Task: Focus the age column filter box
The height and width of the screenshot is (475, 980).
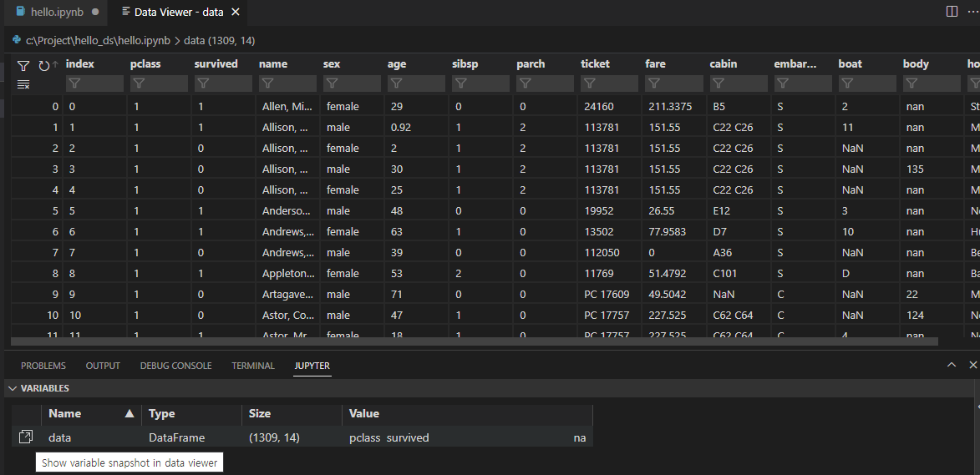Action: (x=417, y=83)
